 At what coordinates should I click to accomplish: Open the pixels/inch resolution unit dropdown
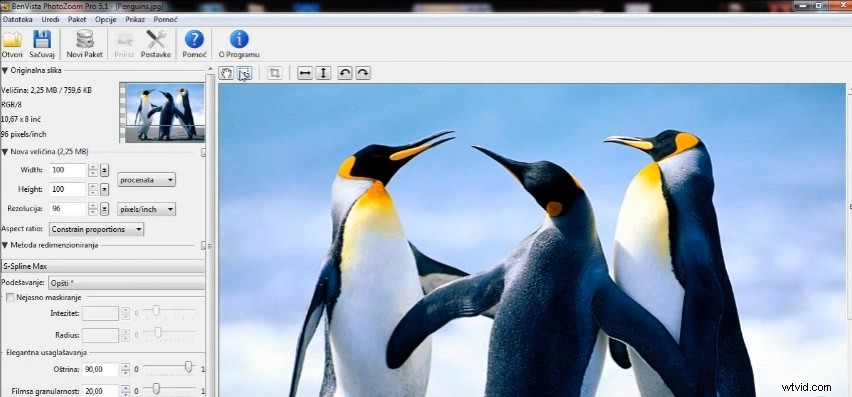coord(146,209)
